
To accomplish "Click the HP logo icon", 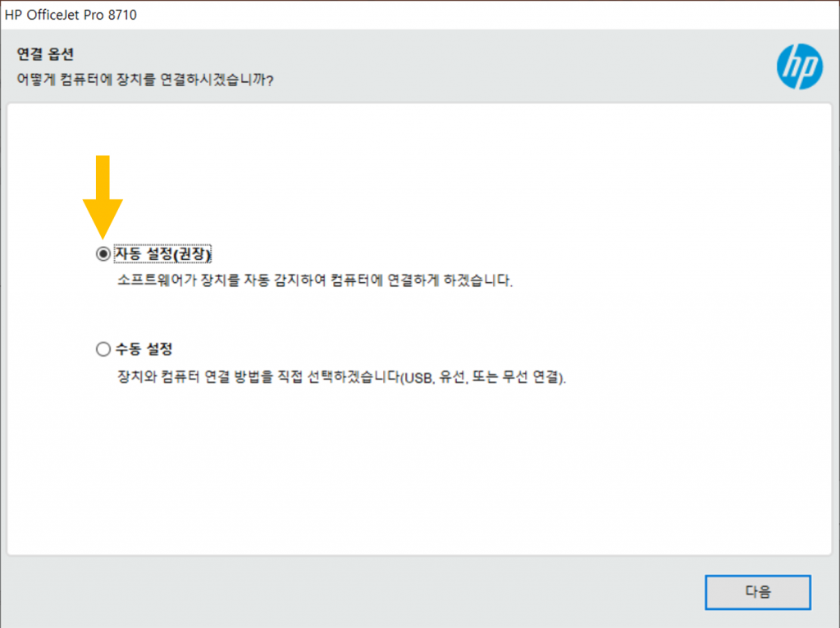I will click(x=799, y=66).
